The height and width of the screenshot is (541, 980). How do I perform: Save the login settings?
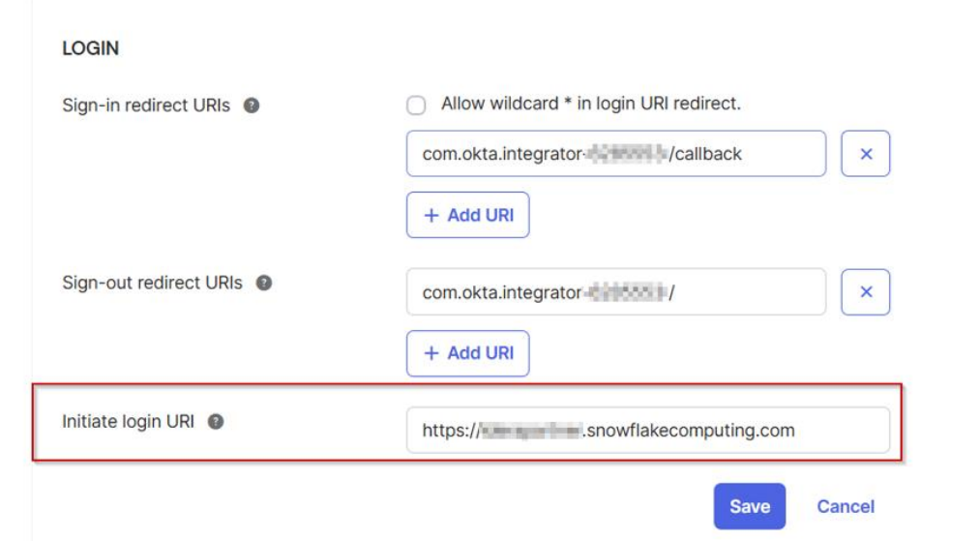(749, 506)
